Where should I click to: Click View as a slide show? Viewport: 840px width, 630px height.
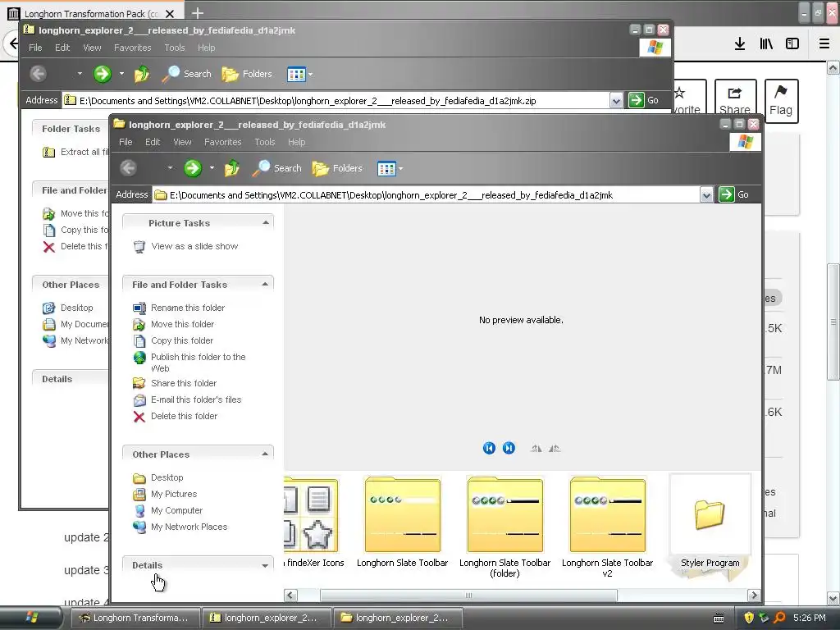click(x=194, y=246)
